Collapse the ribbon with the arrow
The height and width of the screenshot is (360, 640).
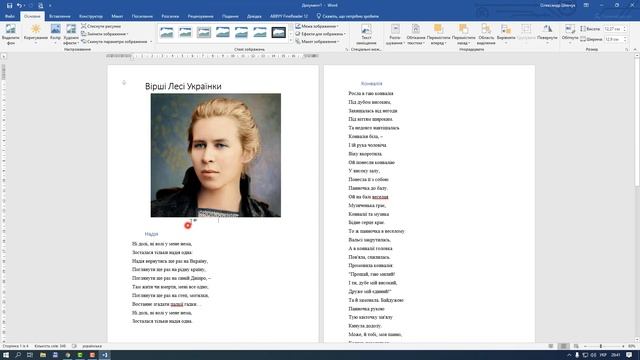tap(635, 49)
